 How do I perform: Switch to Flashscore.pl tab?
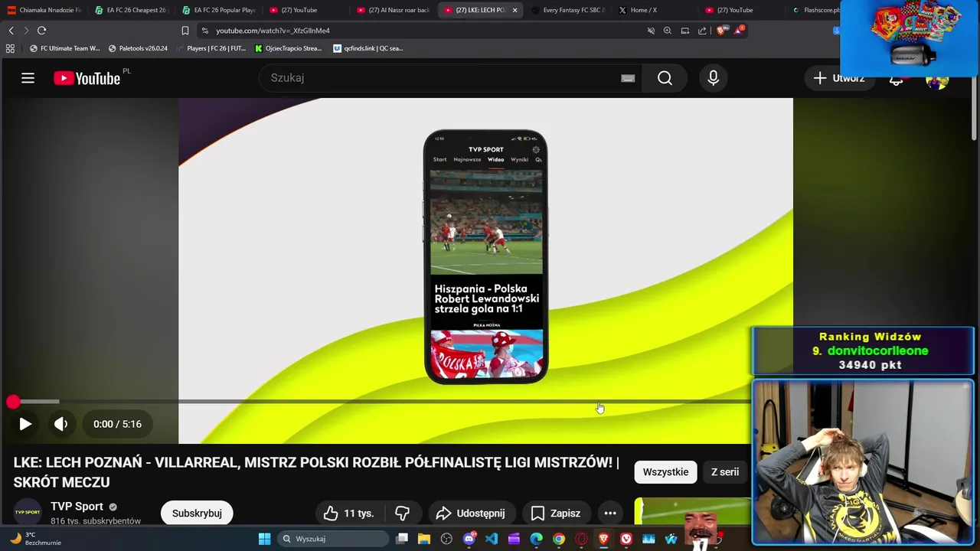(x=815, y=10)
